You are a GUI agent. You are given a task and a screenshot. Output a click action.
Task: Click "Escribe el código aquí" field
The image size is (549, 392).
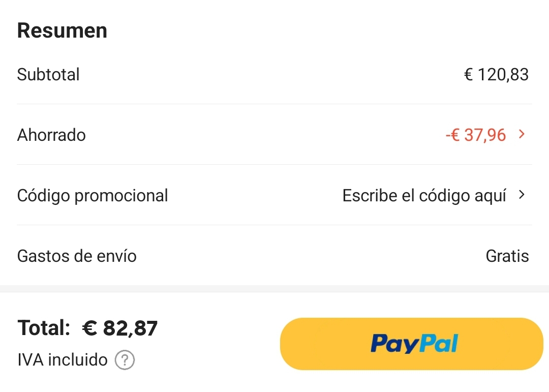(x=424, y=195)
